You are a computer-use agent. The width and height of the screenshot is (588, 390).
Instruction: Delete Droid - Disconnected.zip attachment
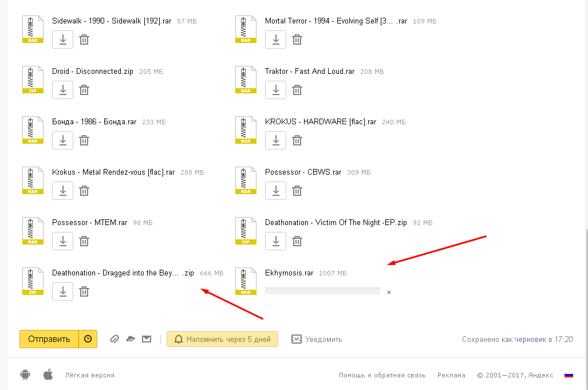(x=84, y=89)
